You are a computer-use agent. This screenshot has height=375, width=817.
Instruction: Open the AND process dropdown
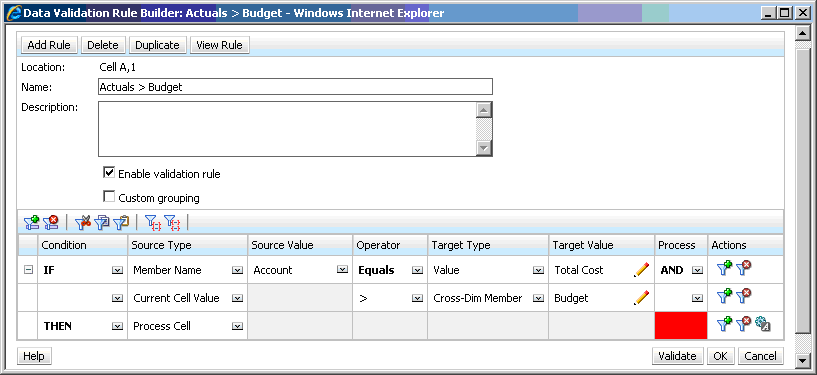tap(697, 270)
